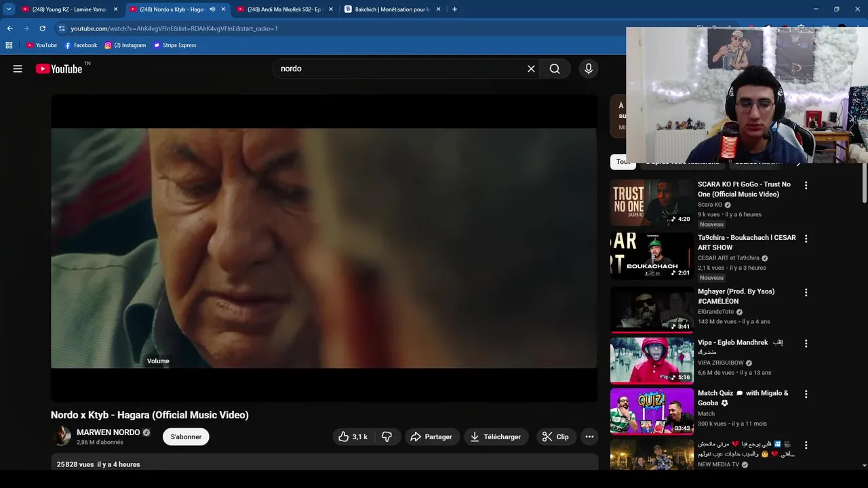
Task: Go to the YouTube home logo
Action: (x=59, y=68)
